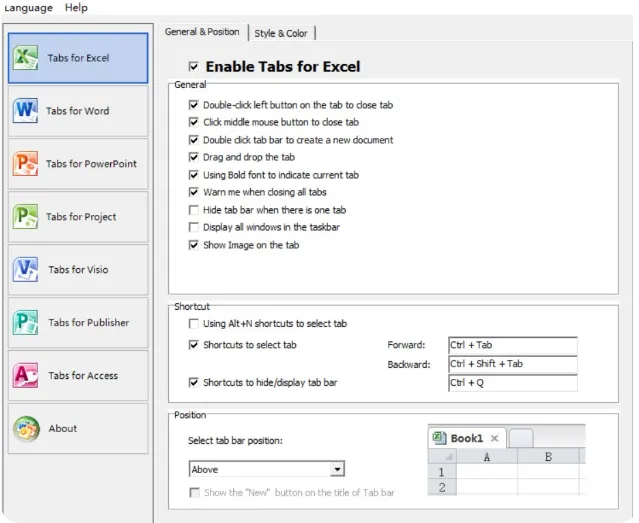Click the Excel icon in sidebar
The image size is (639, 523).
tap(25, 57)
